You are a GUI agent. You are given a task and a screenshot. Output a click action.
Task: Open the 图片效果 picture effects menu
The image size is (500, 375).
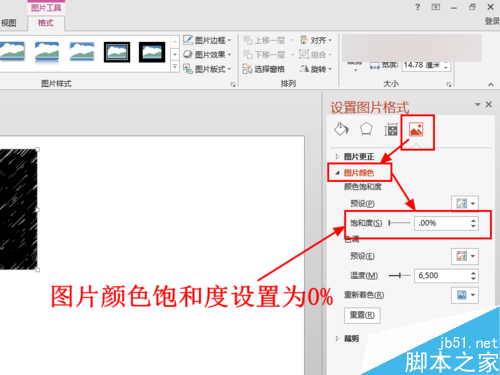tap(207, 54)
